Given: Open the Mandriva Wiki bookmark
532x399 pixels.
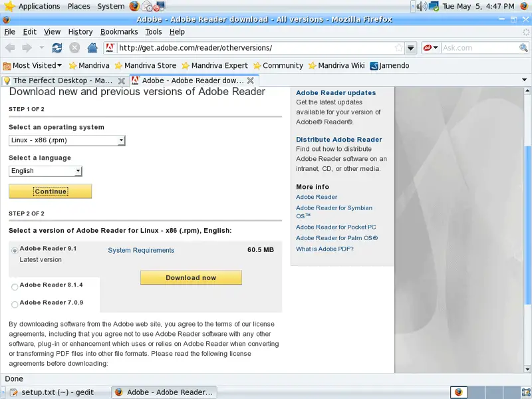Looking at the screenshot, I should 336,65.
